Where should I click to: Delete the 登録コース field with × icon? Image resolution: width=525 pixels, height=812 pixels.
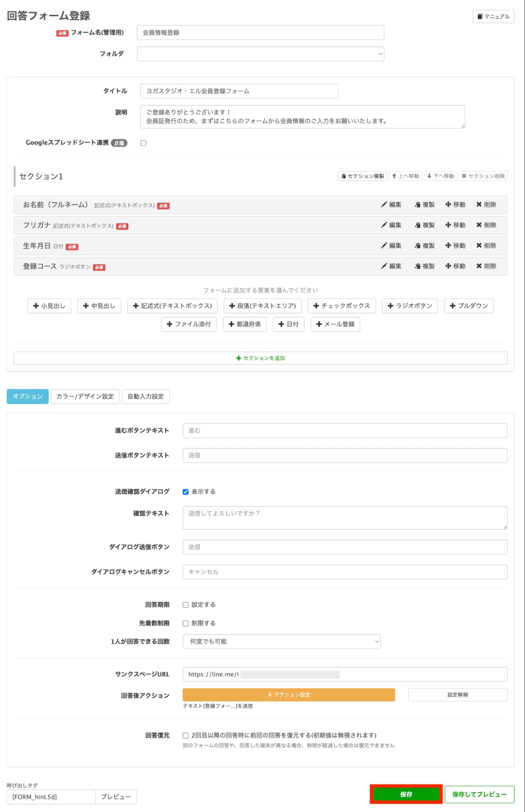[479, 266]
